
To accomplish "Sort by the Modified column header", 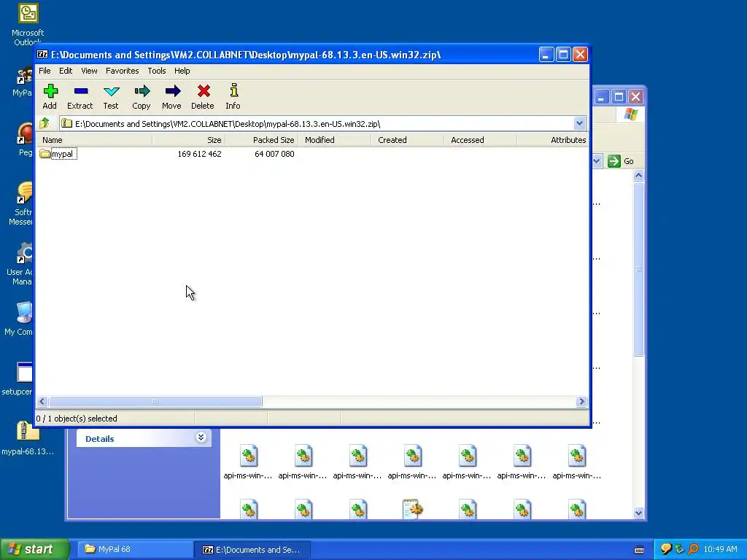I will (335, 140).
